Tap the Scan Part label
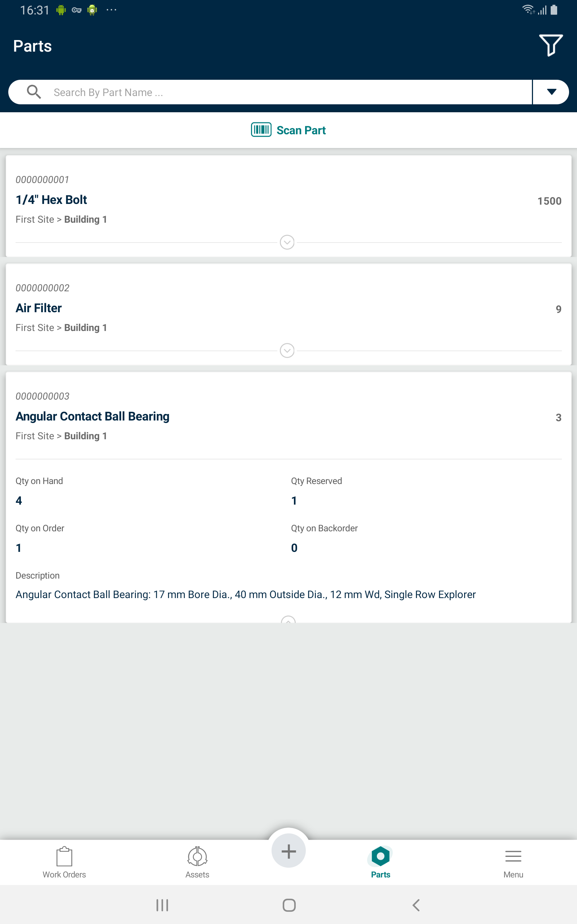This screenshot has height=924, width=577. click(301, 130)
